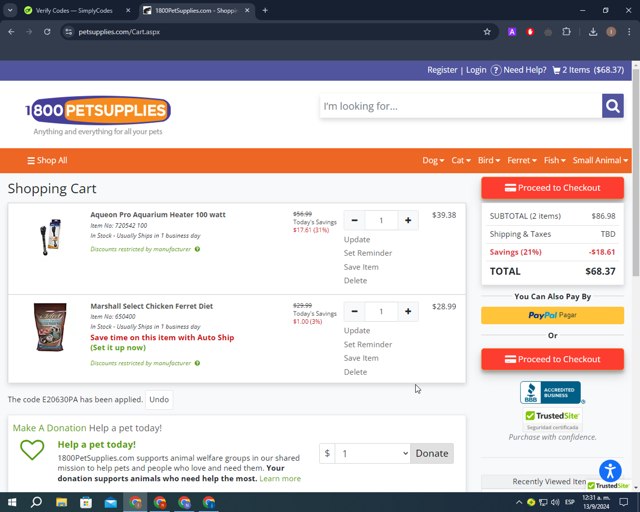Open the browser downloads icon
This screenshot has height=512, width=640.
(x=593, y=32)
